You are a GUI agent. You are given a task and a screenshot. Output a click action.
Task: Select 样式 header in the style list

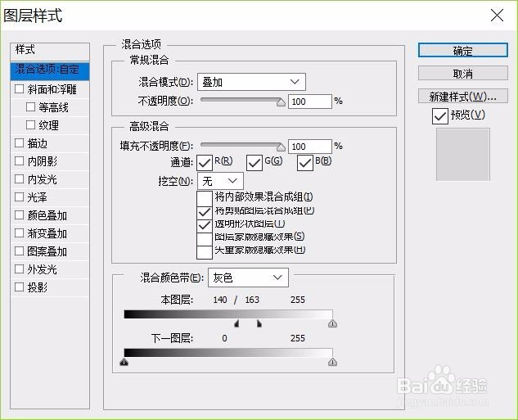click(50, 50)
